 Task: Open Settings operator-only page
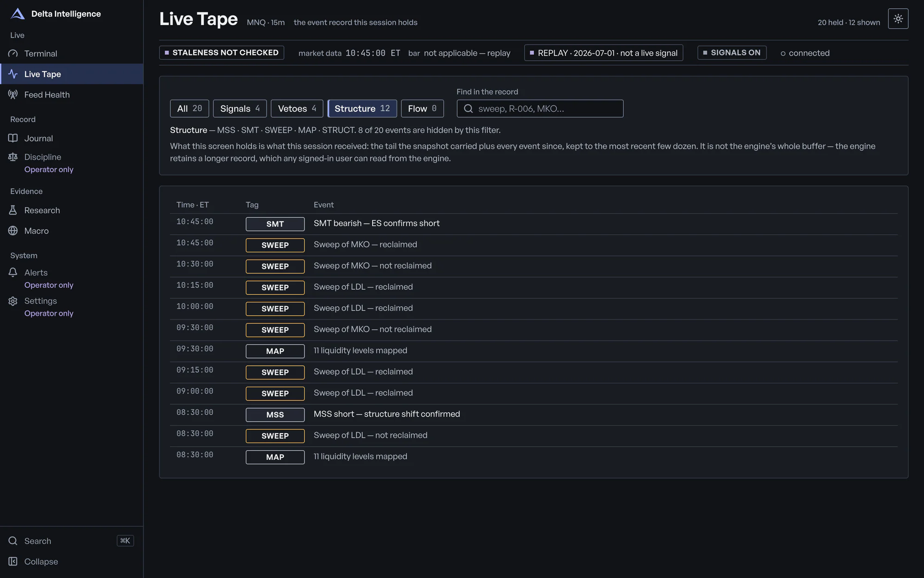(41, 301)
